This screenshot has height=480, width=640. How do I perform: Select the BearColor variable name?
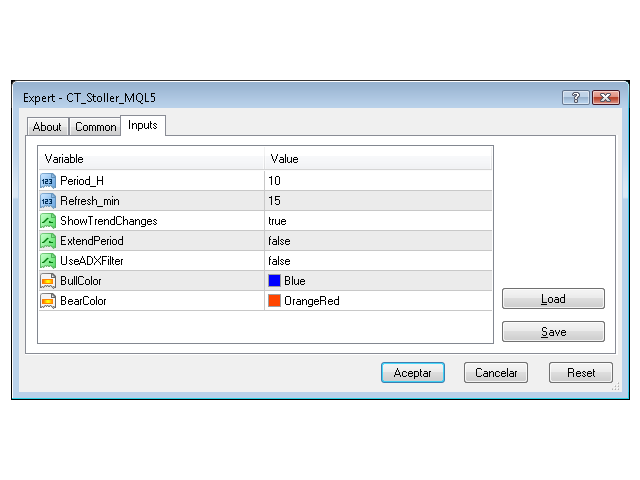[83, 301]
